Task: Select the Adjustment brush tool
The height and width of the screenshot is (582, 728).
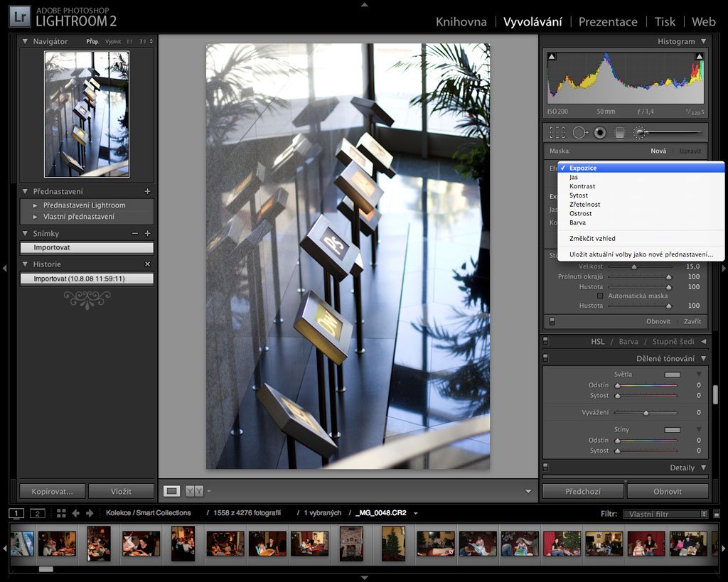Action: click(640, 132)
